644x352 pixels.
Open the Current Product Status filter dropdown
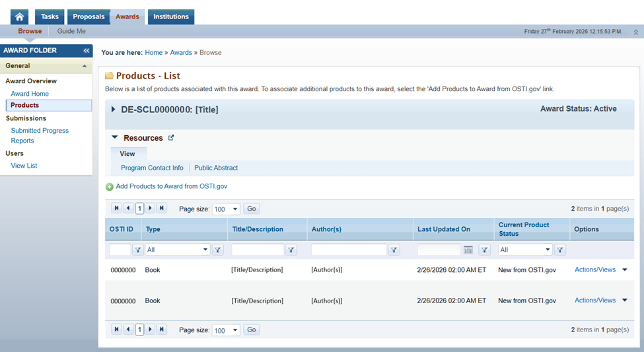(547, 250)
